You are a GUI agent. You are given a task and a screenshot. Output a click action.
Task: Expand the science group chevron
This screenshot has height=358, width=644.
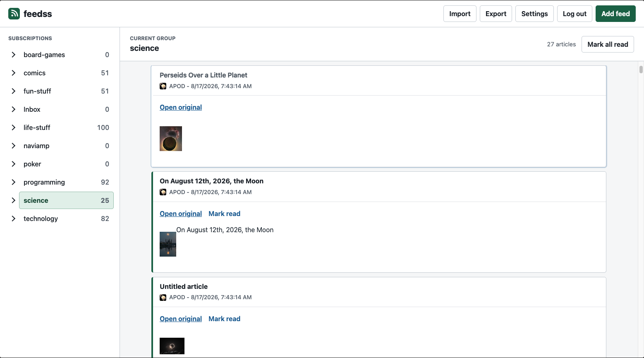click(x=14, y=200)
